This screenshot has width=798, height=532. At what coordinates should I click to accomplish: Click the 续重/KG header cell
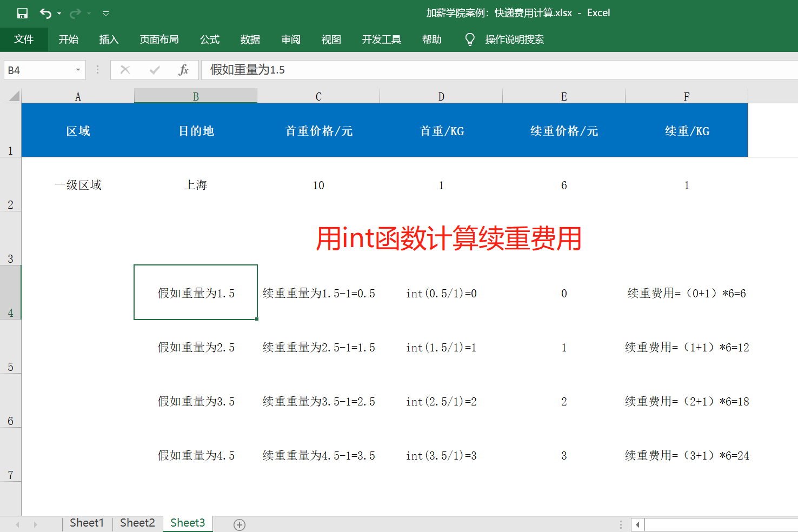pyautogui.click(x=687, y=130)
